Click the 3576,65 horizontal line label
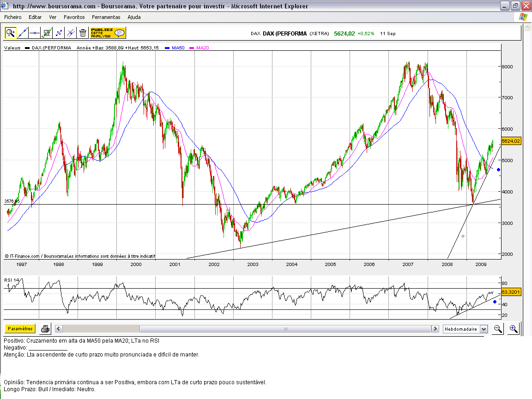This screenshot has width=532, height=399. [x=12, y=201]
